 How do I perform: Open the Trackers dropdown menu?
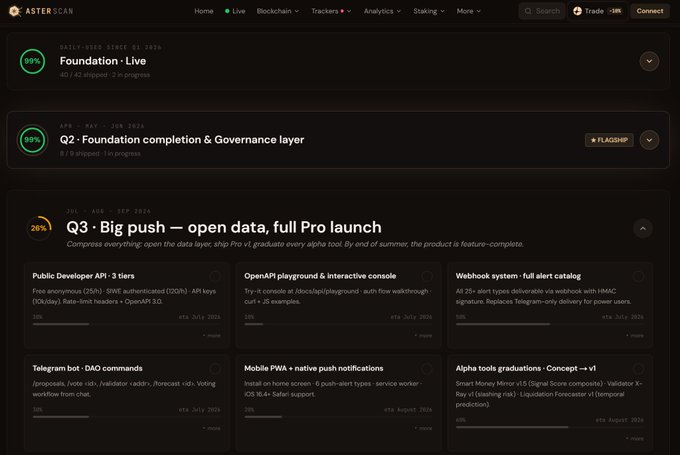click(331, 11)
